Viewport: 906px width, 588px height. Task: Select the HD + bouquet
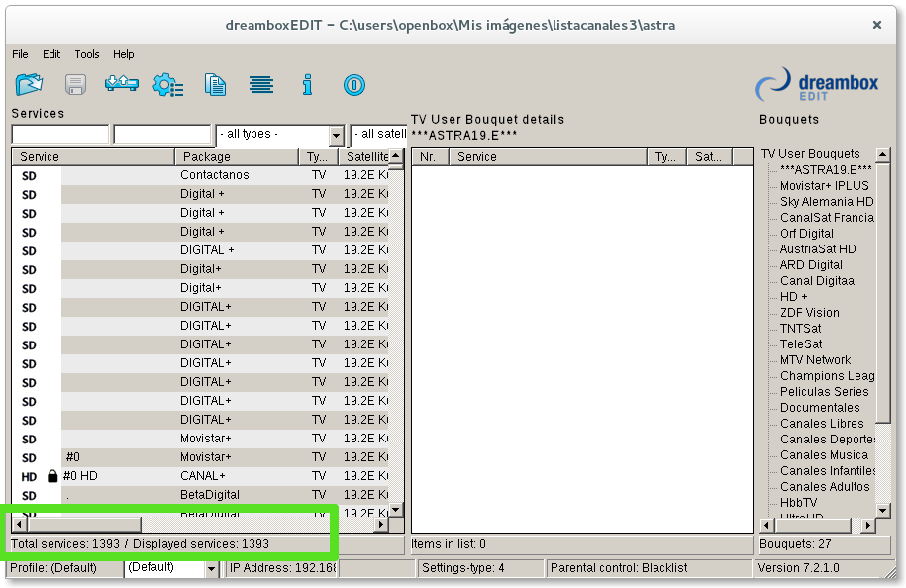click(x=794, y=297)
